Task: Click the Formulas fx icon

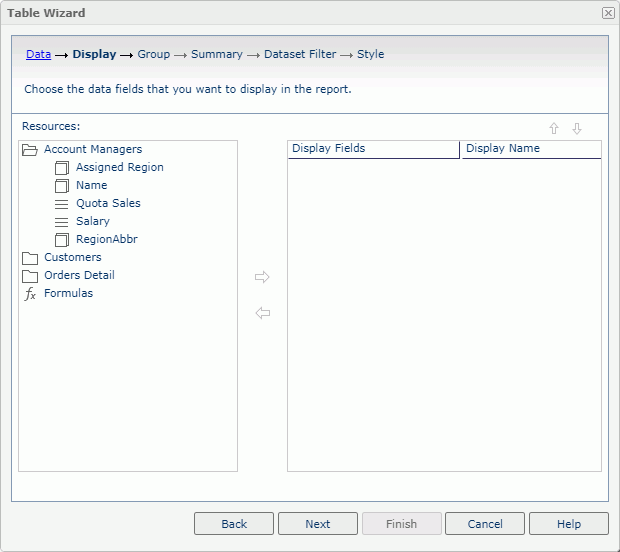Action: click(30, 294)
